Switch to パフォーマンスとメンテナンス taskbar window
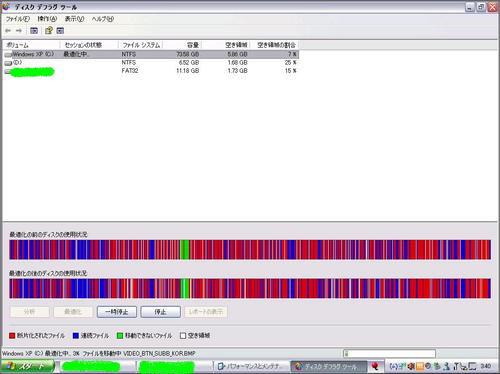The width and height of the screenshot is (500, 374). click(x=252, y=367)
